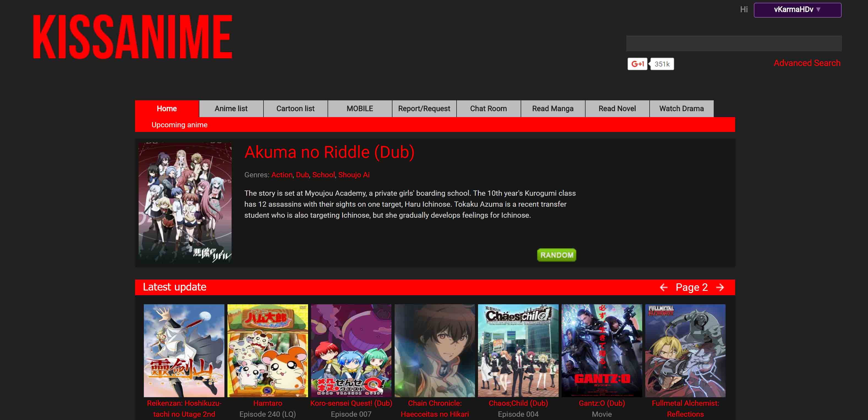The width and height of the screenshot is (868, 420).
Task: Click the Koro-sensei Quest cover thumbnail
Action: 351,351
